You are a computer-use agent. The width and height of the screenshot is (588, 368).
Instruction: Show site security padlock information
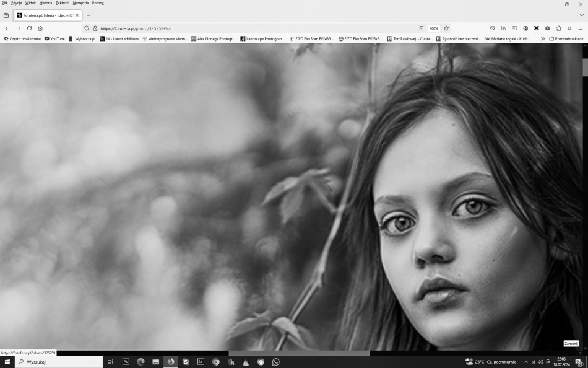(95, 28)
